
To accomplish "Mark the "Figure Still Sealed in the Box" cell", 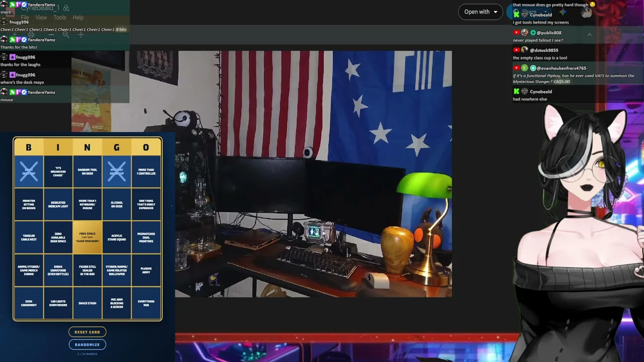I will (87, 270).
